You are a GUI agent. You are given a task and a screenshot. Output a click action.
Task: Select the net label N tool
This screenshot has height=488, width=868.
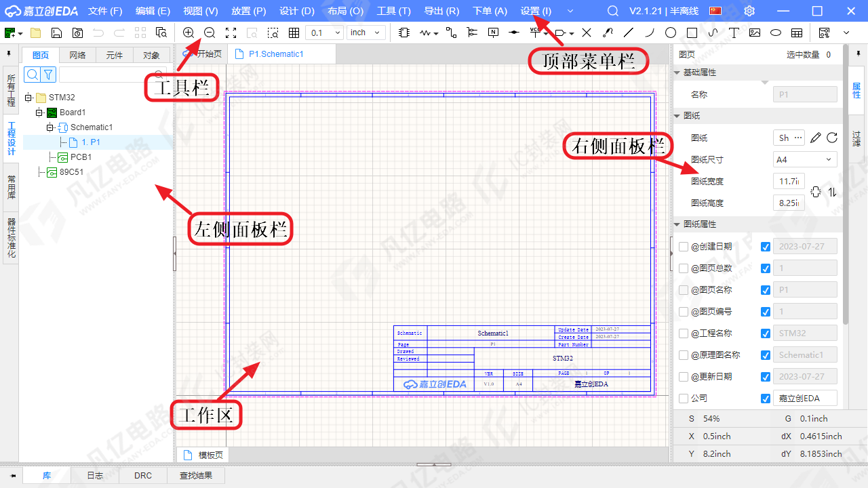tap(493, 33)
